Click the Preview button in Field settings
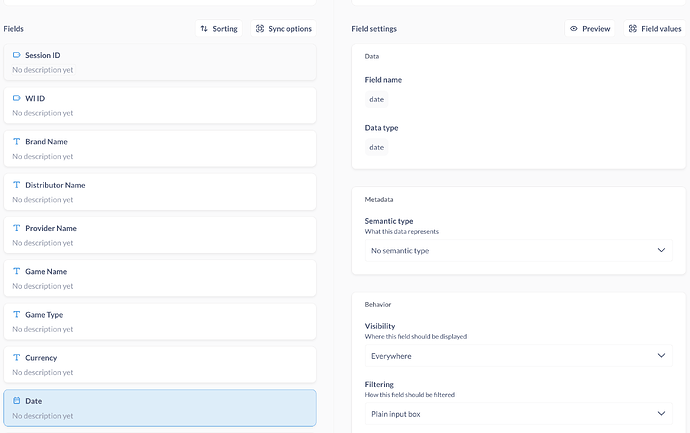690x433 pixels. point(590,29)
